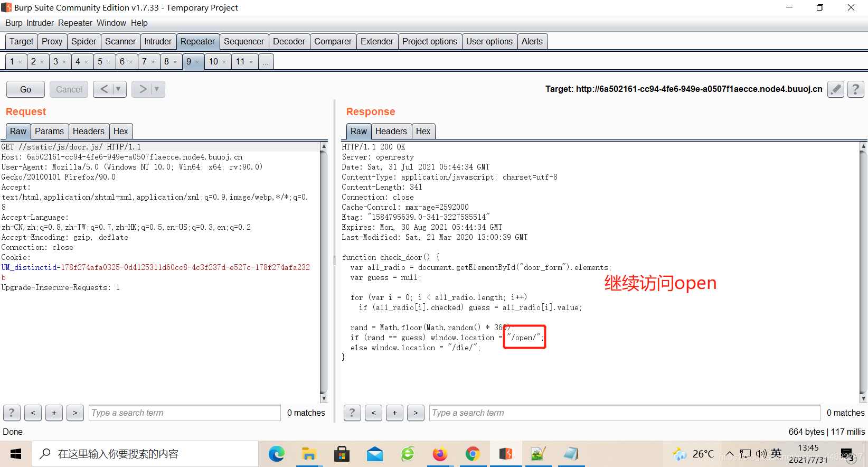Open the Sequencer tab
This screenshot has width=868, height=467.
coord(244,41)
